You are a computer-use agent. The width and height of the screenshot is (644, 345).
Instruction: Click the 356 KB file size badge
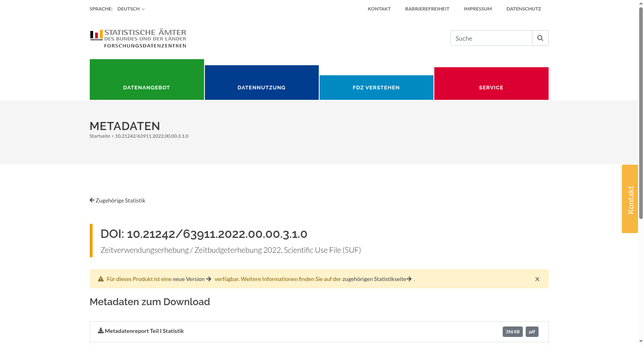pyautogui.click(x=512, y=332)
